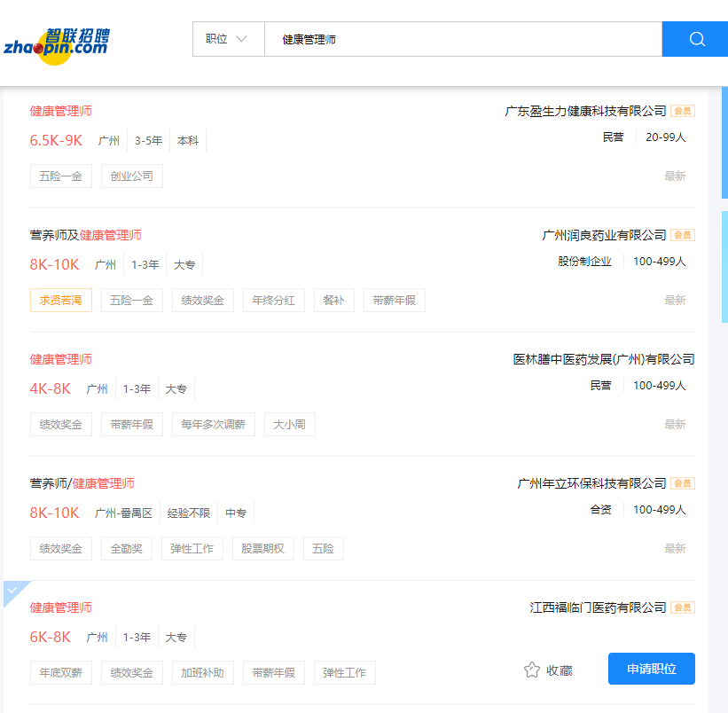Click the 加班补助 tag
The height and width of the screenshot is (713, 728).
(202, 672)
